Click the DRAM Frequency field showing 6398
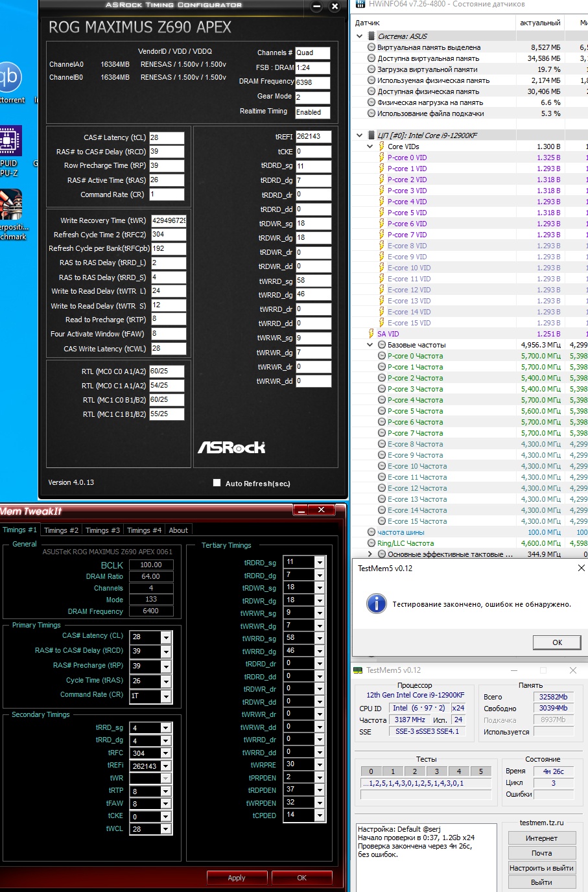The image size is (588, 892). (x=312, y=82)
